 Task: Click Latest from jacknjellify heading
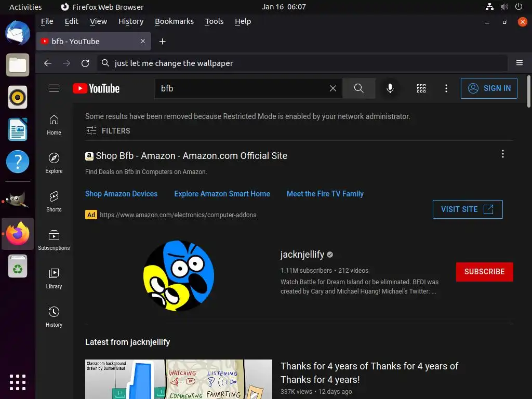point(128,342)
